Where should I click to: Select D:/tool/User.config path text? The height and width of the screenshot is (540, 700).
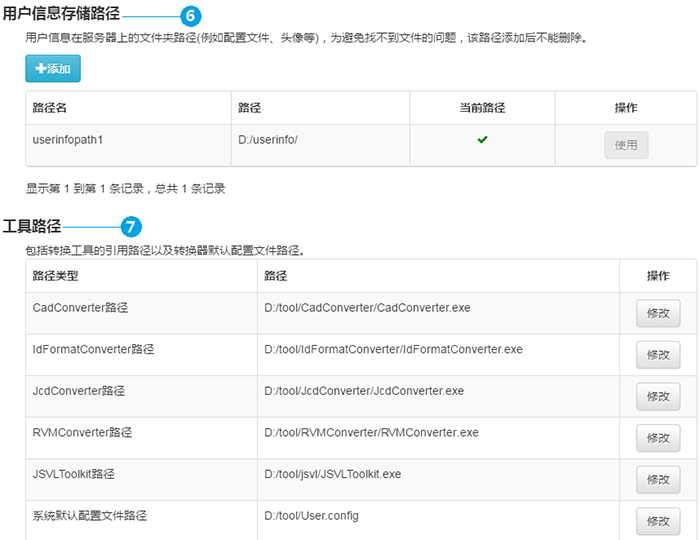point(311,515)
